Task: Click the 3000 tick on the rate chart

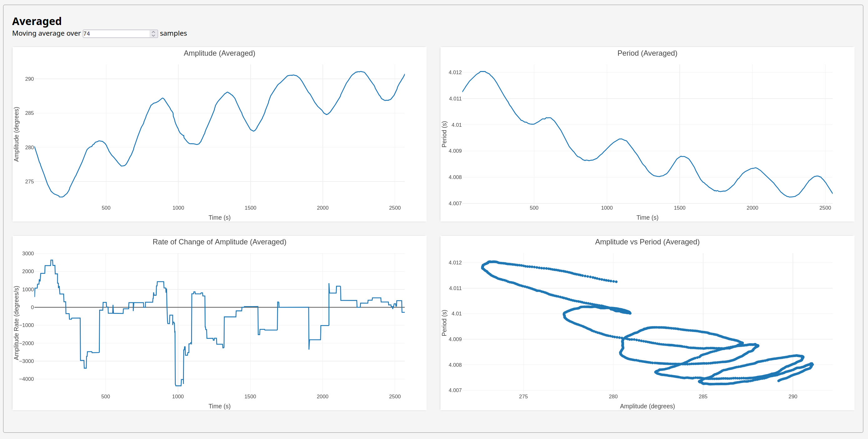Action: coord(28,253)
